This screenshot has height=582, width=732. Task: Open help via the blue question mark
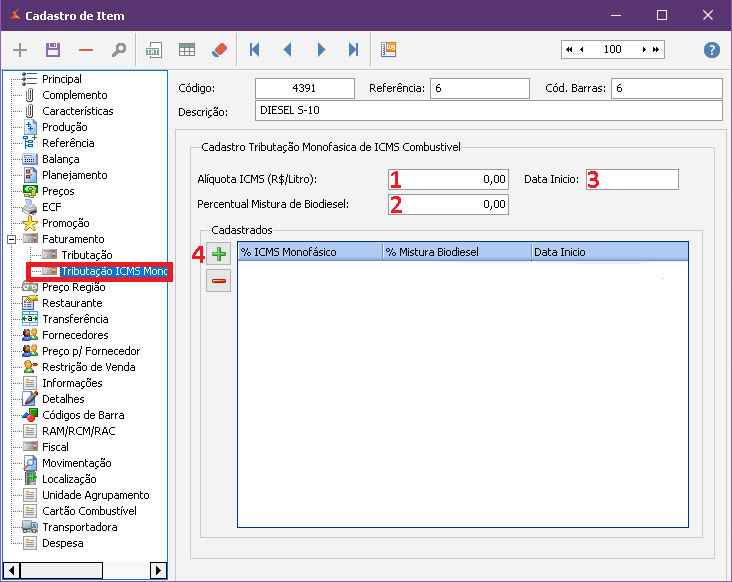tap(712, 50)
